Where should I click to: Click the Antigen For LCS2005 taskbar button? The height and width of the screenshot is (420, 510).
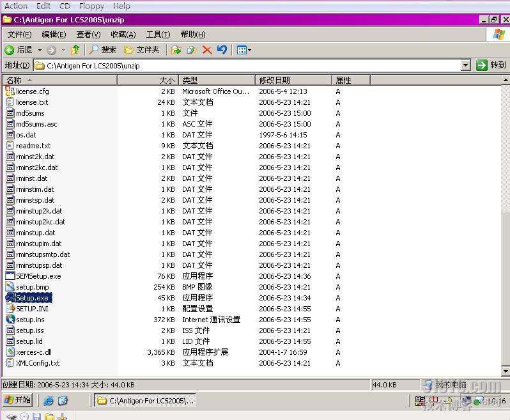point(145,400)
